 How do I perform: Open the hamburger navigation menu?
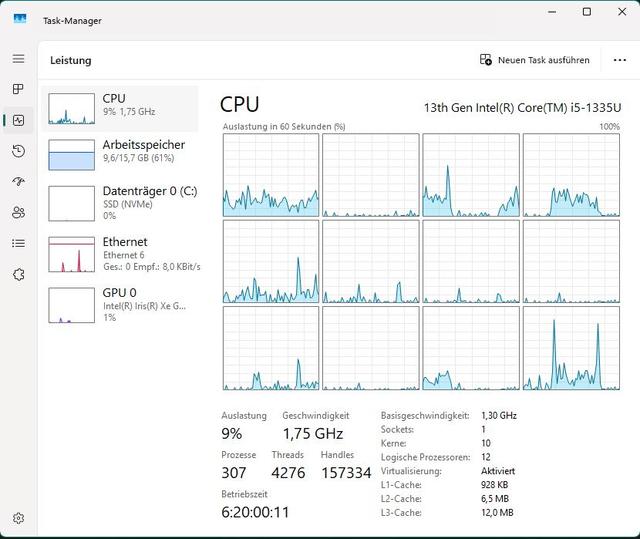pyautogui.click(x=18, y=58)
